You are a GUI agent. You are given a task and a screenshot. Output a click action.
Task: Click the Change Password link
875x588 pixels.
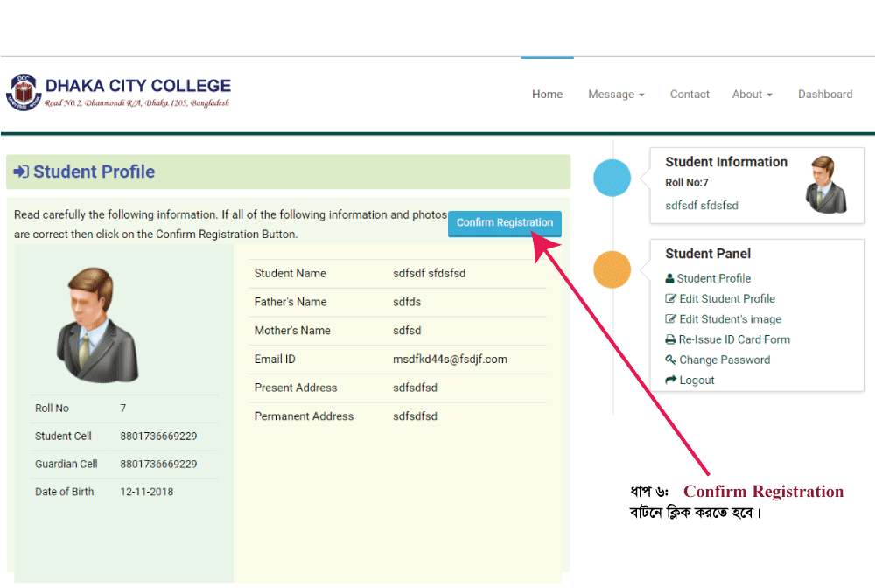tap(724, 360)
